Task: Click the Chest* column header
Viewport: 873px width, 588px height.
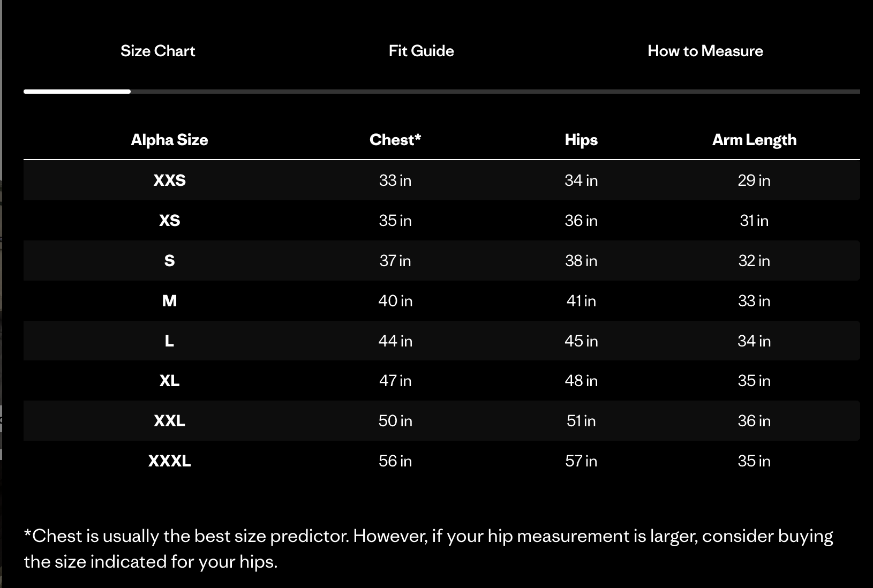Action: (x=395, y=140)
